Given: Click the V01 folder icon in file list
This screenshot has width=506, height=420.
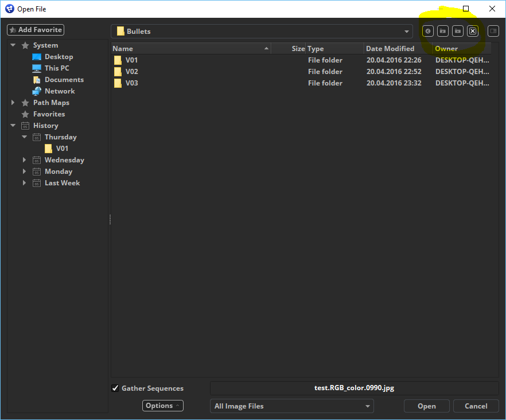Looking at the screenshot, I should 118,60.
